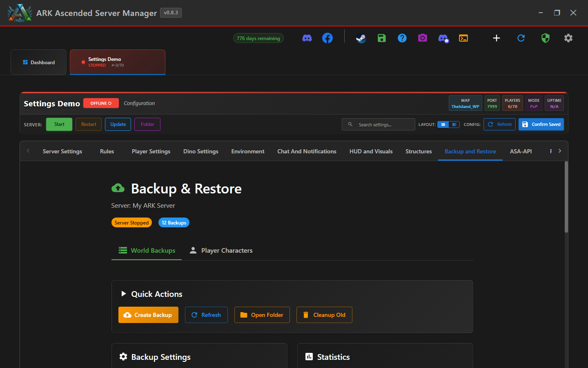588x368 pixels.
Task: Open the application settings gear icon
Action: point(568,38)
